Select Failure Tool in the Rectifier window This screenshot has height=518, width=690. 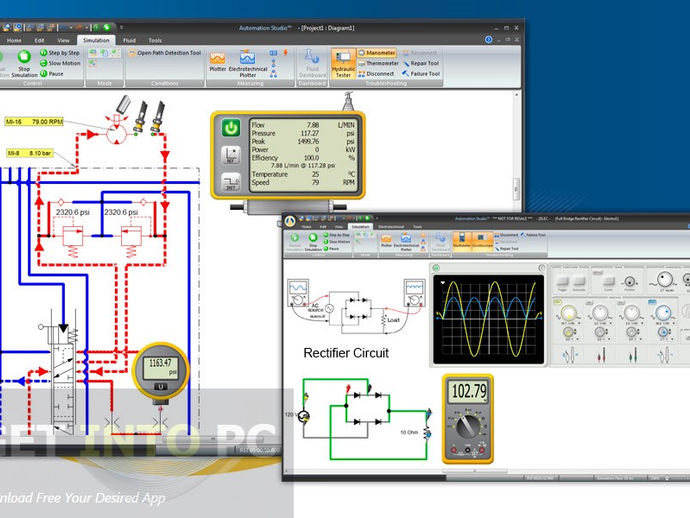point(533,235)
